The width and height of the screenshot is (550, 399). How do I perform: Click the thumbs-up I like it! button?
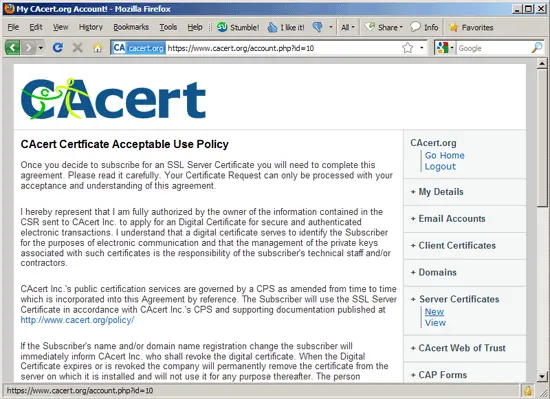point(286,27)
